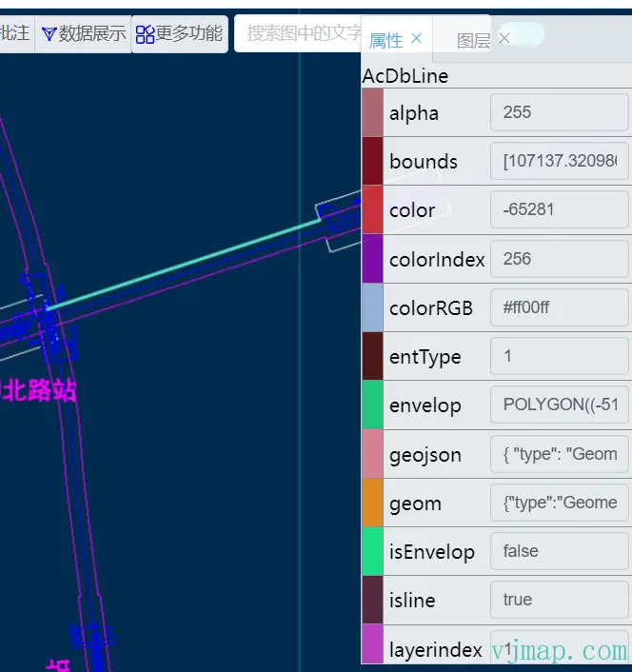Click the envelop POLYGON value field

[x=559, y=405]
